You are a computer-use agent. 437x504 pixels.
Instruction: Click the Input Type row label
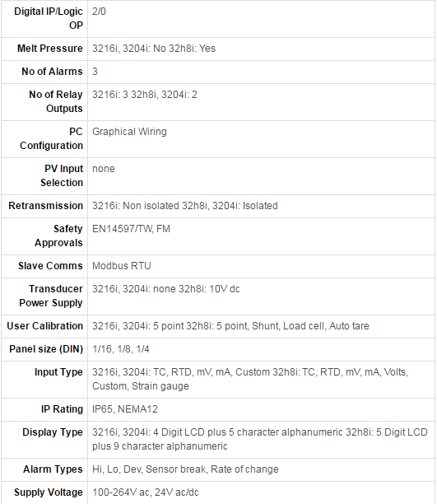[x=58, y=372]
